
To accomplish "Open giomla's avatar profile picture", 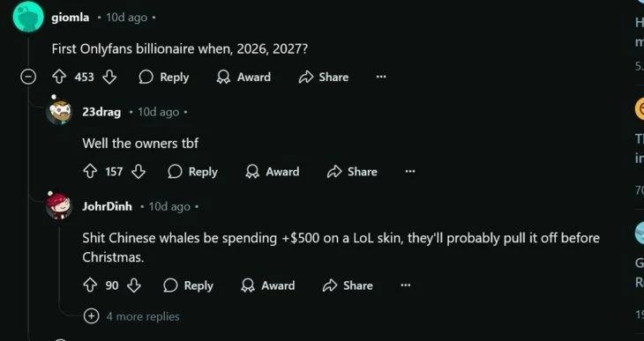I will (x=28, y=17).
